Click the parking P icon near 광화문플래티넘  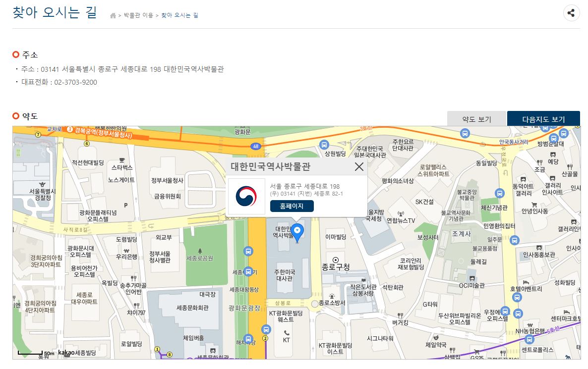point(125,205)
